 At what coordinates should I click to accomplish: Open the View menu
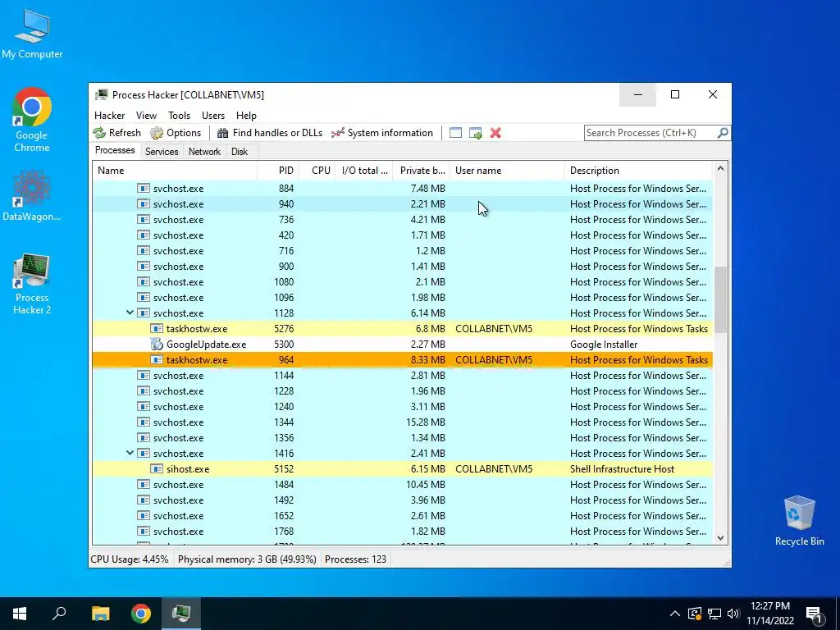point(146,115)
